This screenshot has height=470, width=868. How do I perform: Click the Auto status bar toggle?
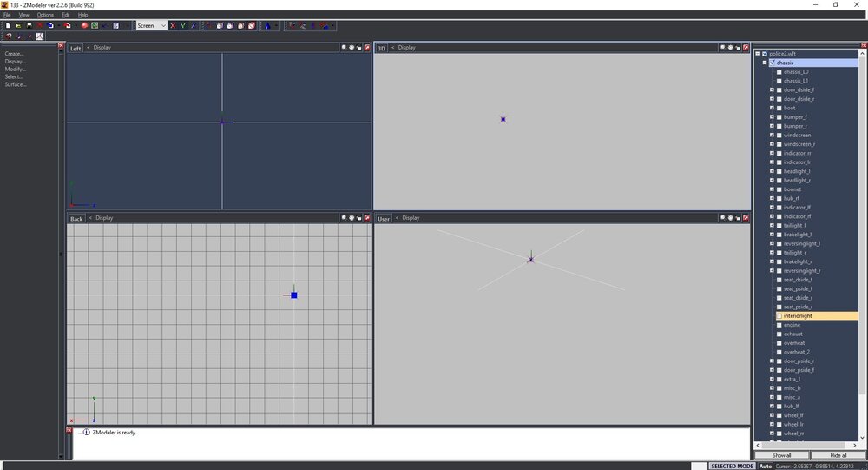766,467
